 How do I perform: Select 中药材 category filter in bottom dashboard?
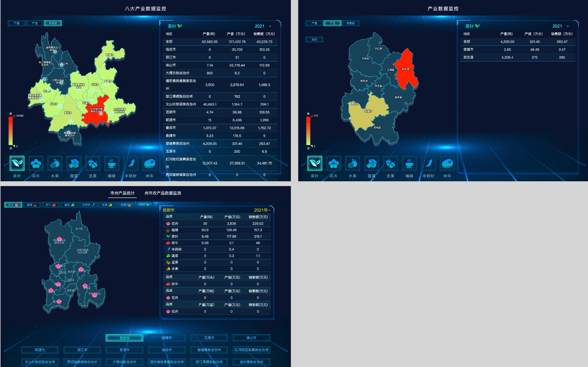coord(88,205)
